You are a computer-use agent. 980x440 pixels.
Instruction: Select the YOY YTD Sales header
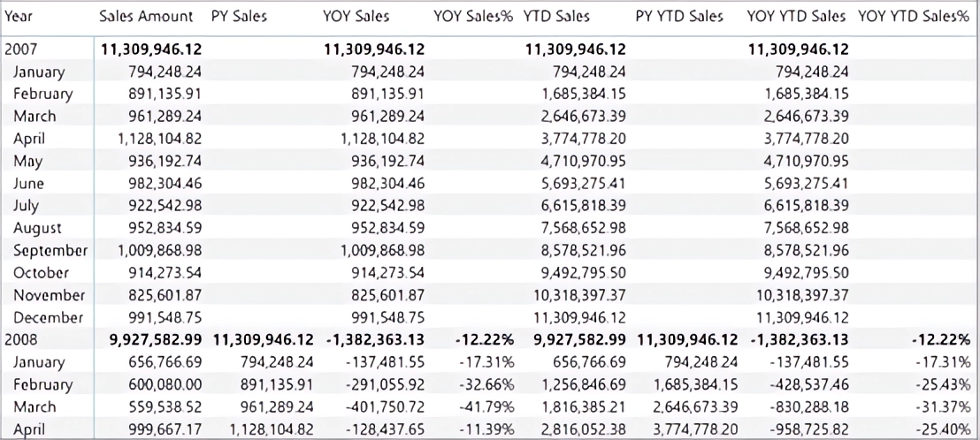click(796, 17)
